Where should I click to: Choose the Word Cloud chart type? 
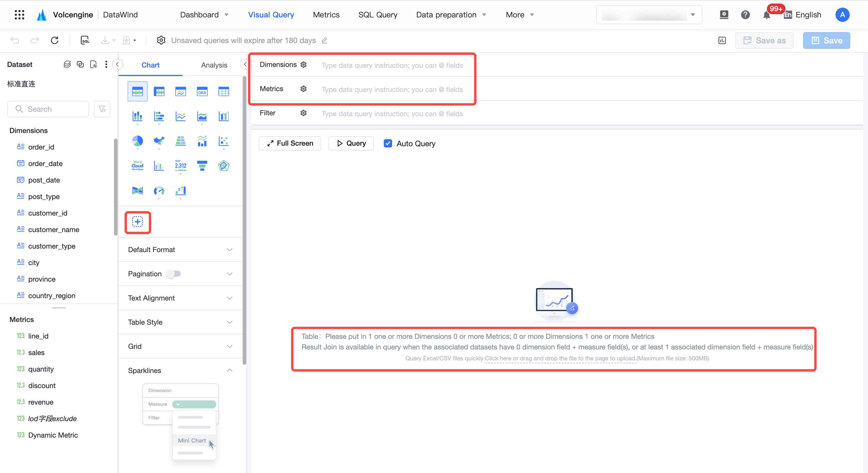[x=137, y=166]
